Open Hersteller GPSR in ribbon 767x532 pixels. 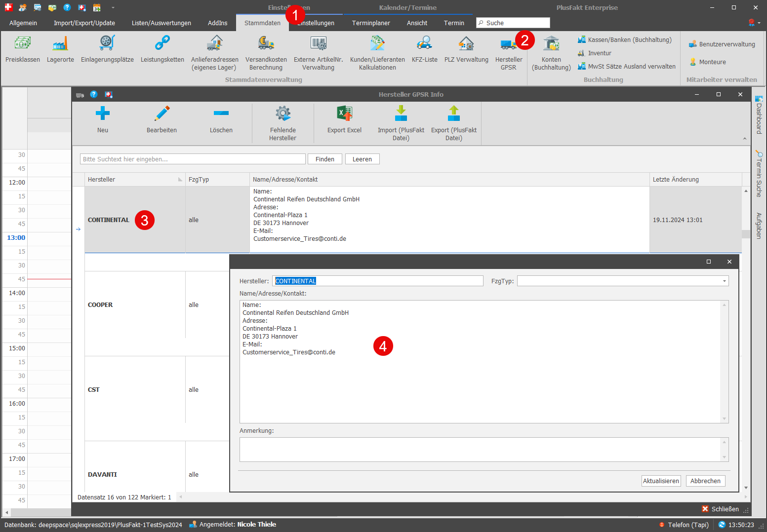click(509, 53)
